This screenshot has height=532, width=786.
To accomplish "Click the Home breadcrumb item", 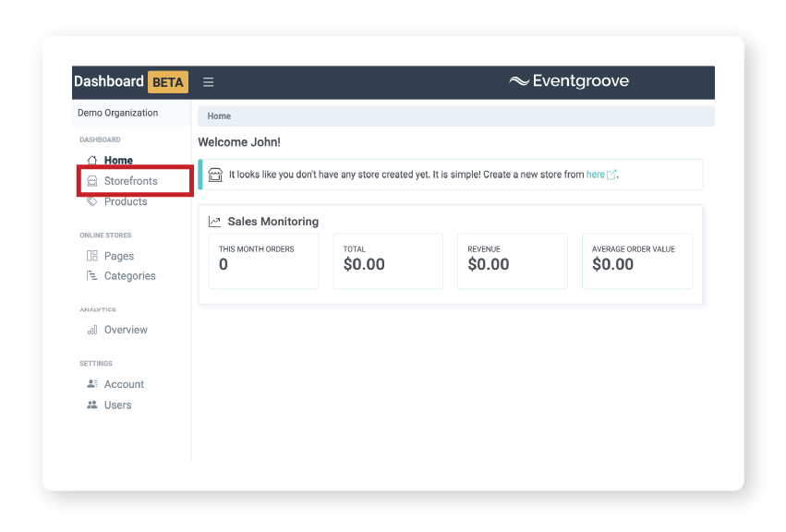I will (219, 115).
